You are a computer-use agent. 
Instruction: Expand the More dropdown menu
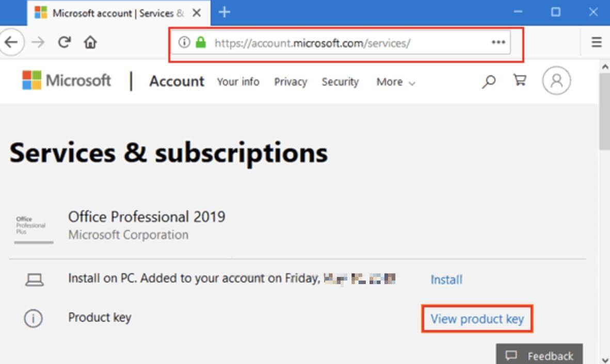[x=396, y=82]
